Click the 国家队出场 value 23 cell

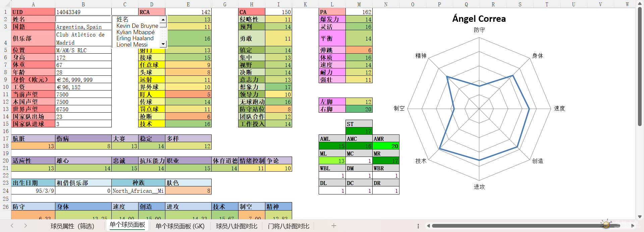[x=83, y=116]
